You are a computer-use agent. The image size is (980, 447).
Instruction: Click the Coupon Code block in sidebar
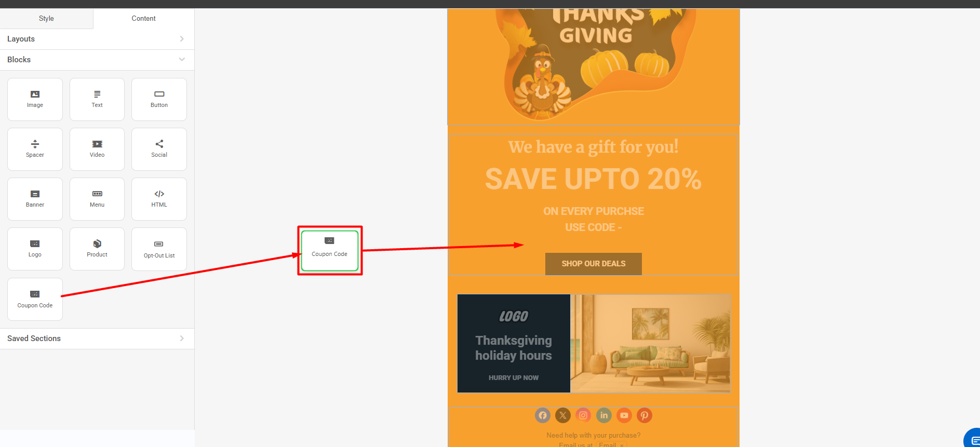point(35,299)
